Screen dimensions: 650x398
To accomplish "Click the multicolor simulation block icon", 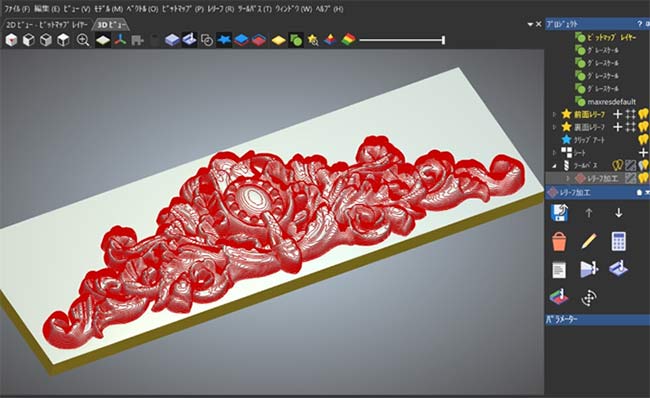I will (x=559, y=297).
